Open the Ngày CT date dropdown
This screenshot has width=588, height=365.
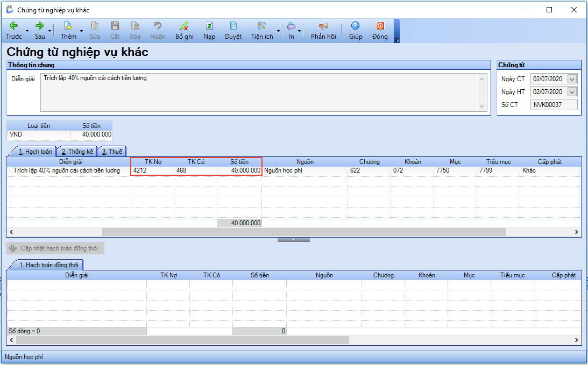(572, 79)
